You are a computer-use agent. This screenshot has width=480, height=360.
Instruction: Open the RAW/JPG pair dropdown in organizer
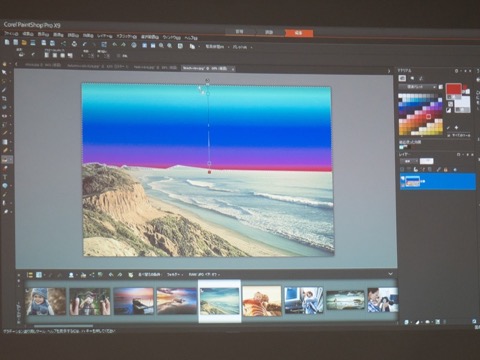205,275
